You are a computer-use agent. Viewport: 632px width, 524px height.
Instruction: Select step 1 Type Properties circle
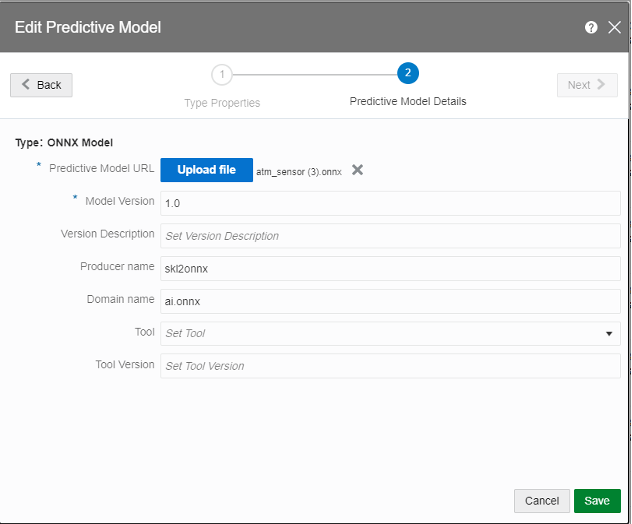point(222,74)
